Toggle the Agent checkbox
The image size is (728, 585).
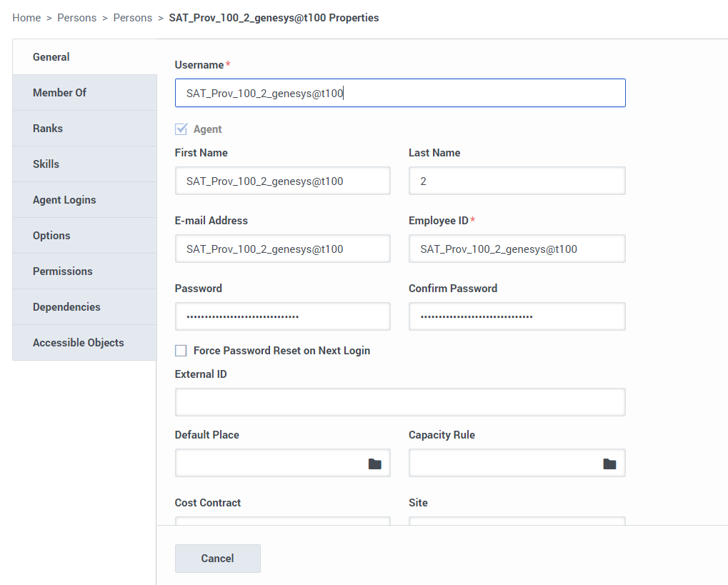point(181,129)
